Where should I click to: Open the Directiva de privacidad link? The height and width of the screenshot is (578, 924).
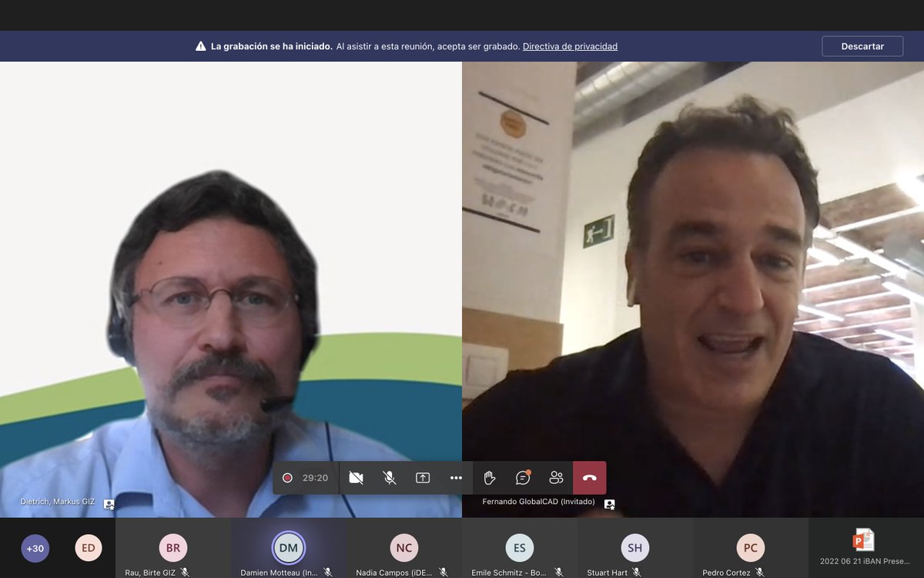click(570, 46)
